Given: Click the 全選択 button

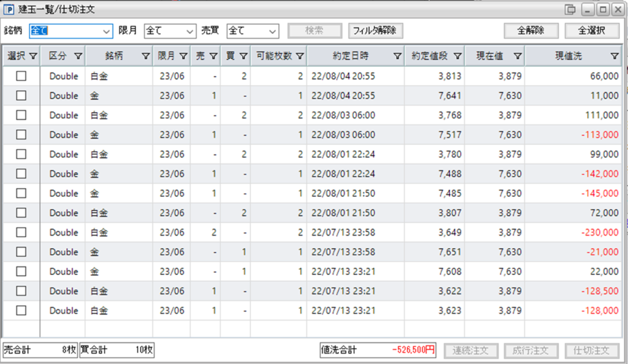Looking at the screenshot, I should [x=592, y=31].
